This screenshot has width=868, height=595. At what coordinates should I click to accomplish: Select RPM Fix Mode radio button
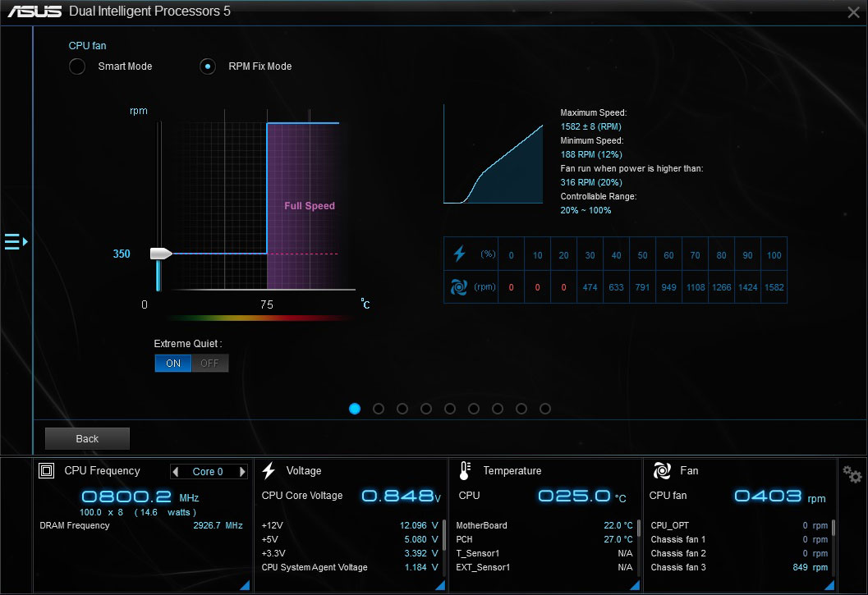tap(208, 66)
